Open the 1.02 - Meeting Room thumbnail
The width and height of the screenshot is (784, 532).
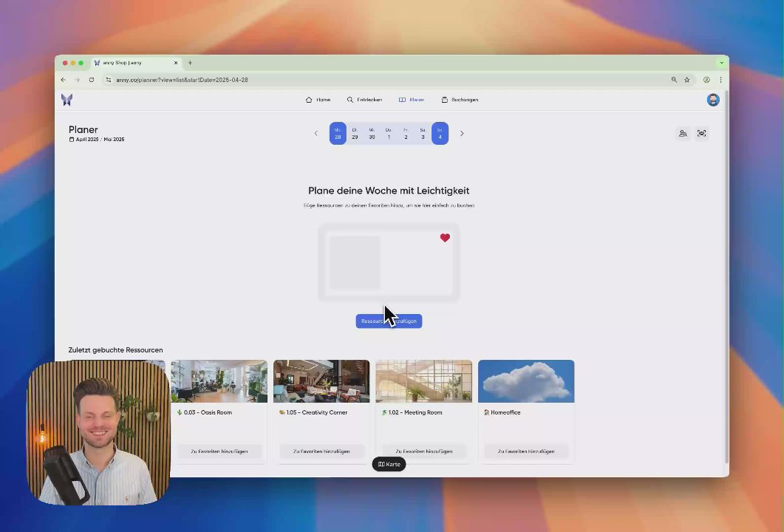tap(424, 381)
